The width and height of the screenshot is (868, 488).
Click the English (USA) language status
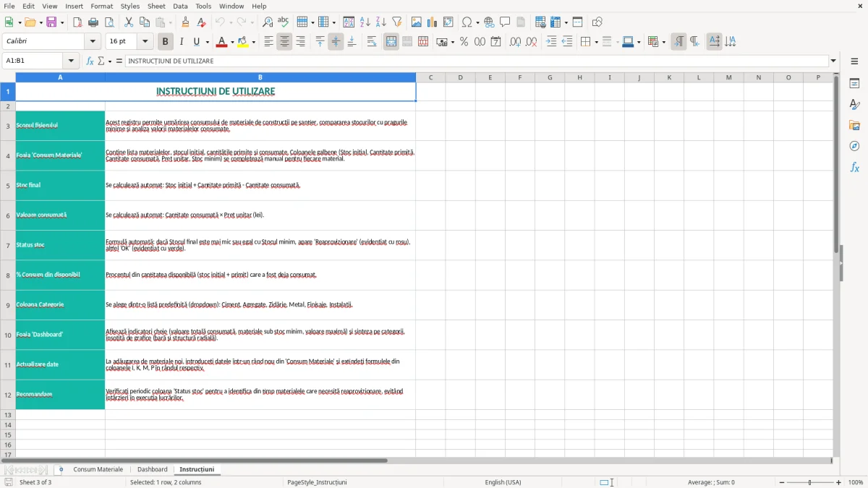pyautogui.click(x=503, y=482)
